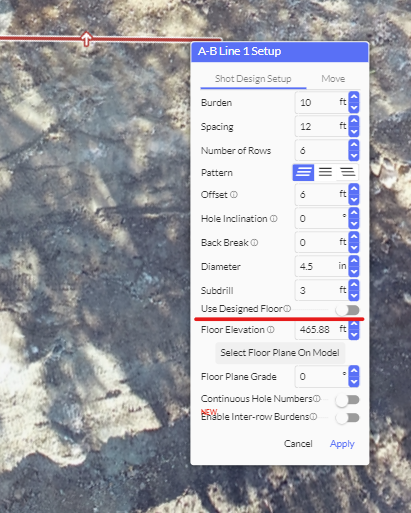Show the Floor Elevation info icon
Viewport: 411px width, 513px height.
(x=271, y=330)
